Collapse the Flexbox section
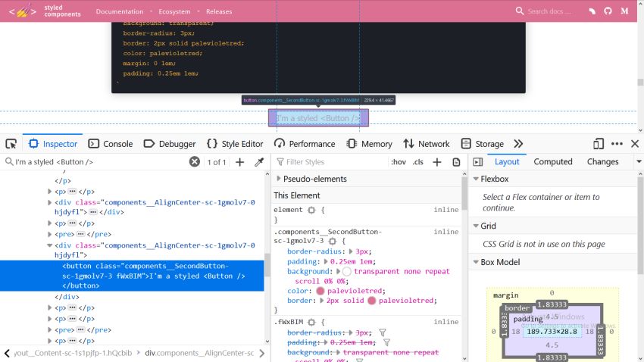Viewport: 644px width, 362px height. pos(476,179)
